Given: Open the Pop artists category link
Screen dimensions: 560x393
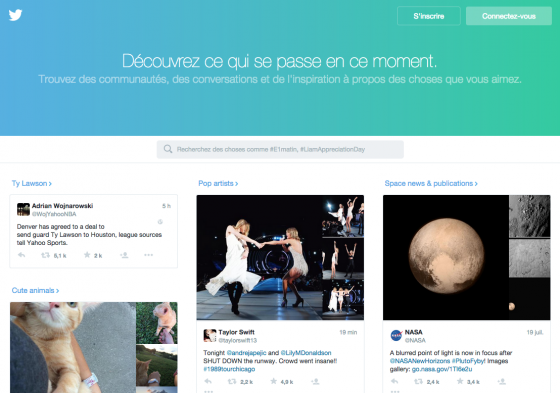Looking at the screenshot, I should pyautogui.click(x=218, y=183).
